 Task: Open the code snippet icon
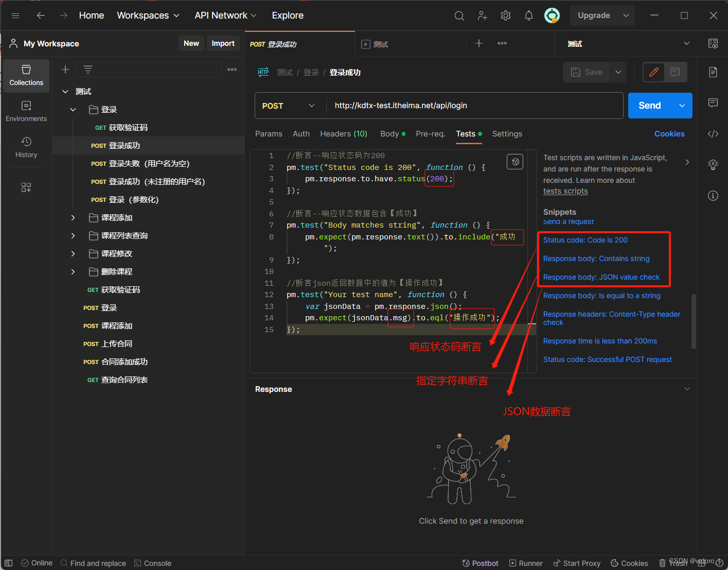tap(713, 134)
